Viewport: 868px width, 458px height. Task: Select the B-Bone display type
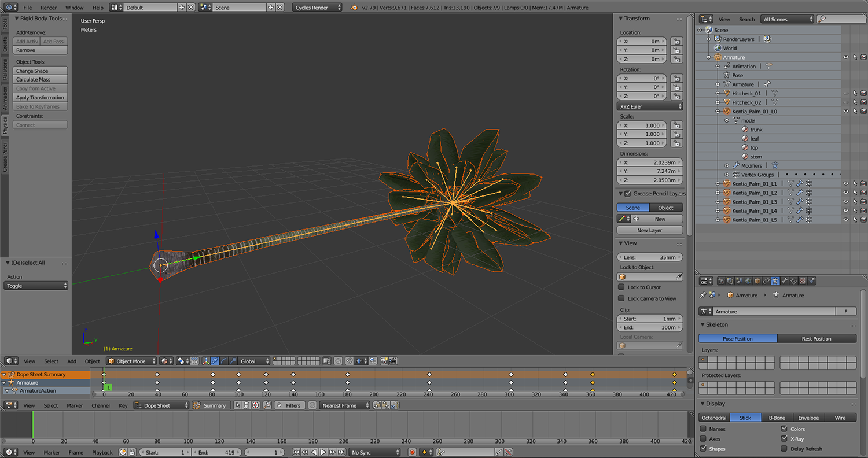[x=777, y=418]
